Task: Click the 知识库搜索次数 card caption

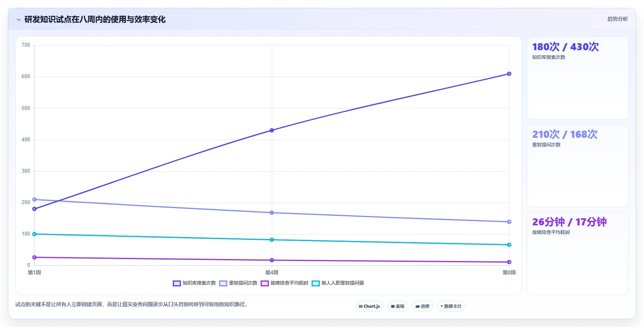Action: click(549, 57)
